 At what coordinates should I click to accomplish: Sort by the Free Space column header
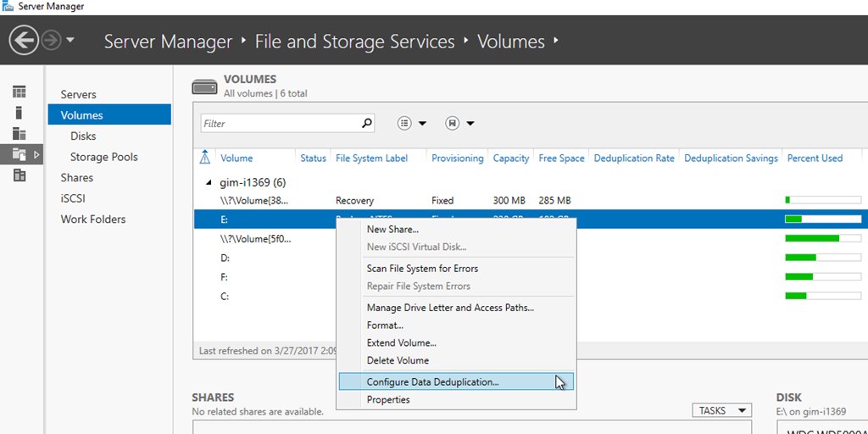[561, 159]
